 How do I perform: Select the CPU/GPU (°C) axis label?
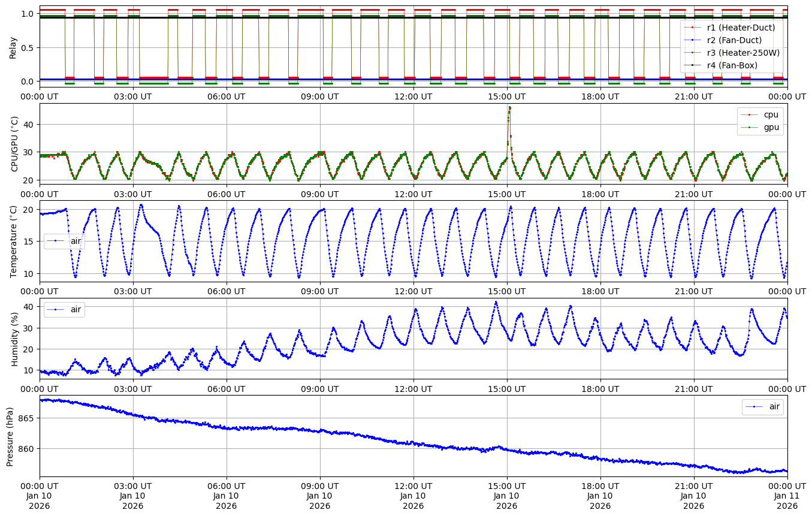click(x=14, y=144)
